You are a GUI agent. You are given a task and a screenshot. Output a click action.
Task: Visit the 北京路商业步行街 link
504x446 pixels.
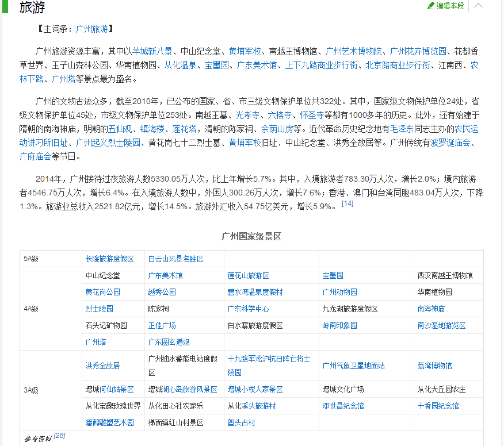coord(398,65)
